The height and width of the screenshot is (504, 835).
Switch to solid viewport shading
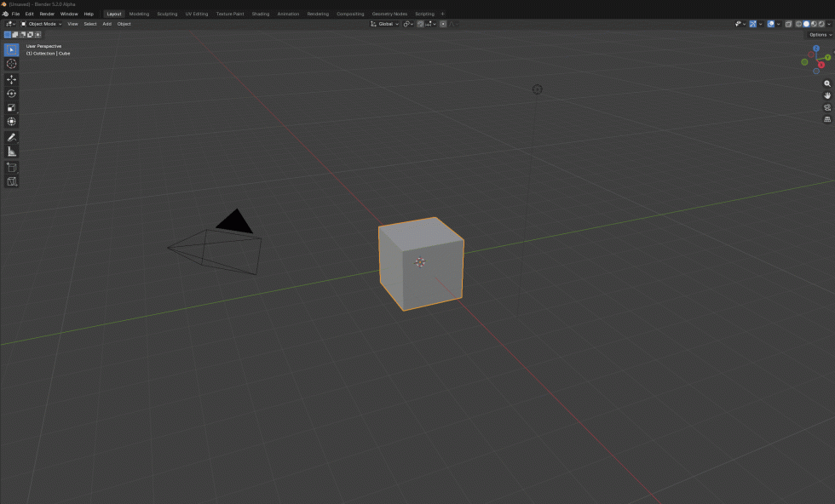click(806, 24)
